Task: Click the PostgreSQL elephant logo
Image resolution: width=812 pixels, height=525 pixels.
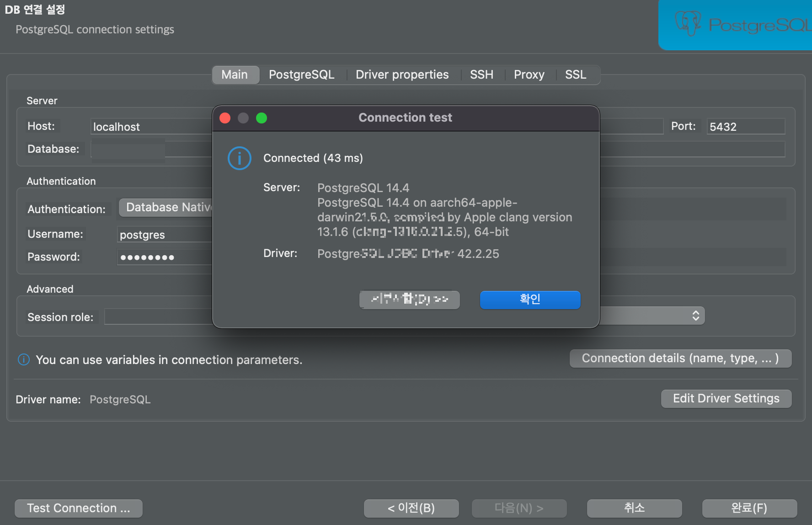Action: point(688,23)
